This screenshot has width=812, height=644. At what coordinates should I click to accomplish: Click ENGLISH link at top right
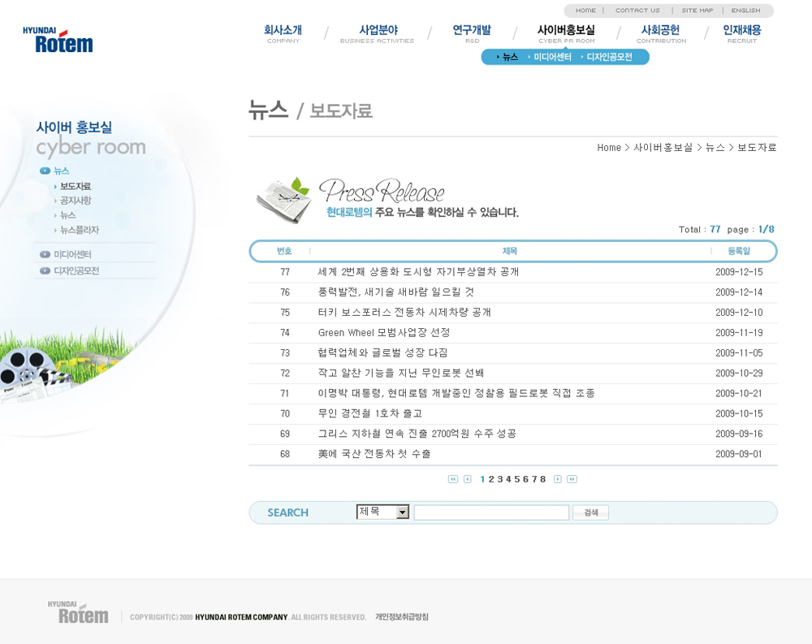pos(745,11)
